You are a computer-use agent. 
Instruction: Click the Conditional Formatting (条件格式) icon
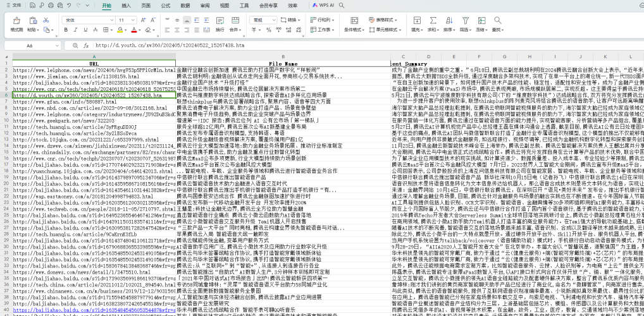click(354, 20)
